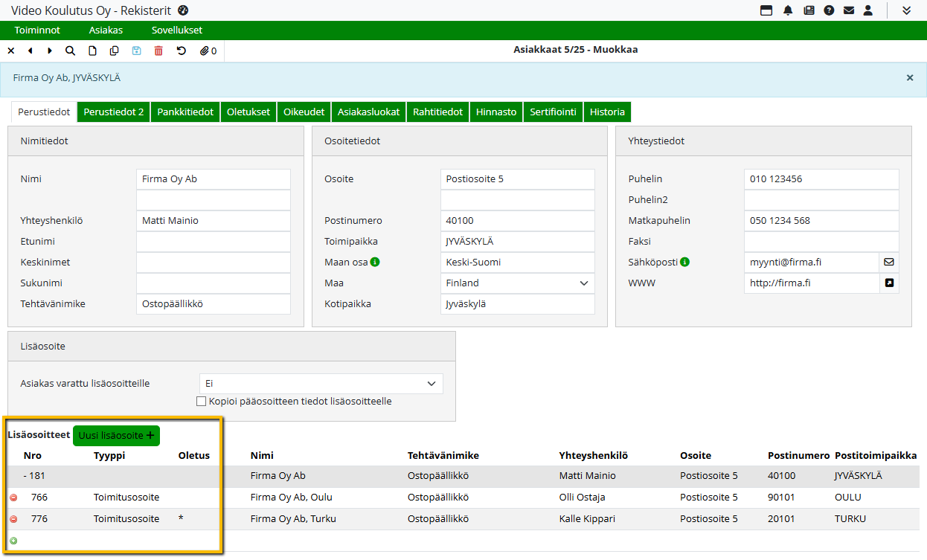Open the Toiminnot menu

coord(37,30)
